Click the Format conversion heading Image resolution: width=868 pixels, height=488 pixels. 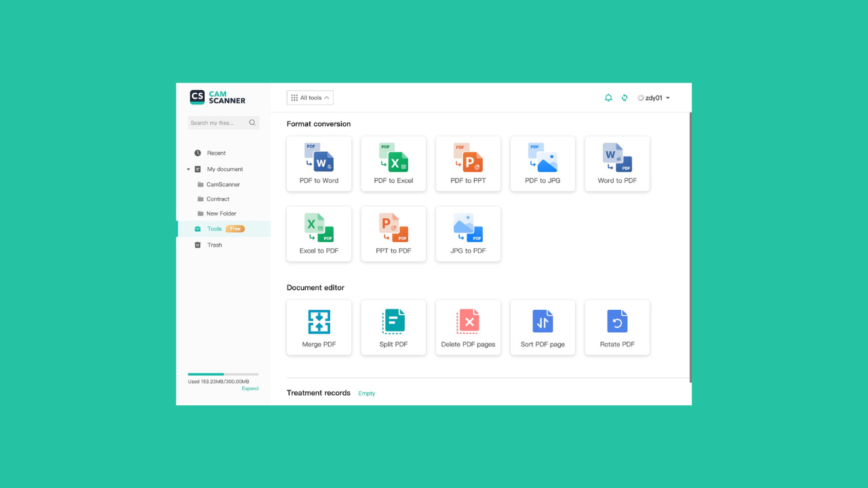tap(319, 124)
